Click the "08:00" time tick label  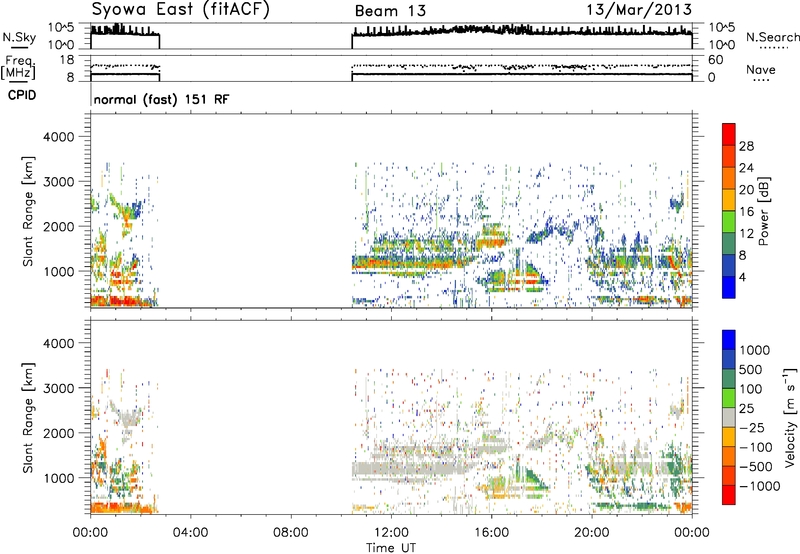point(291,533)
